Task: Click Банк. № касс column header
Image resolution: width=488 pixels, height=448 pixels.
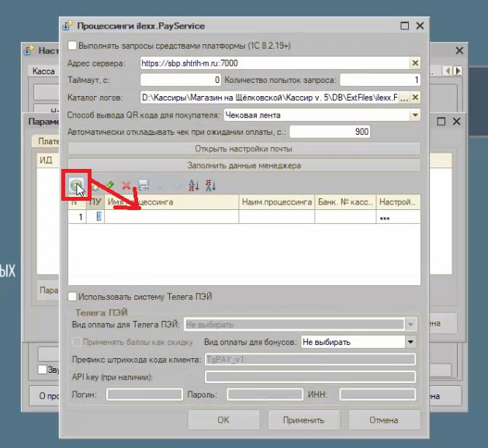Action: (x=345, y=202)
